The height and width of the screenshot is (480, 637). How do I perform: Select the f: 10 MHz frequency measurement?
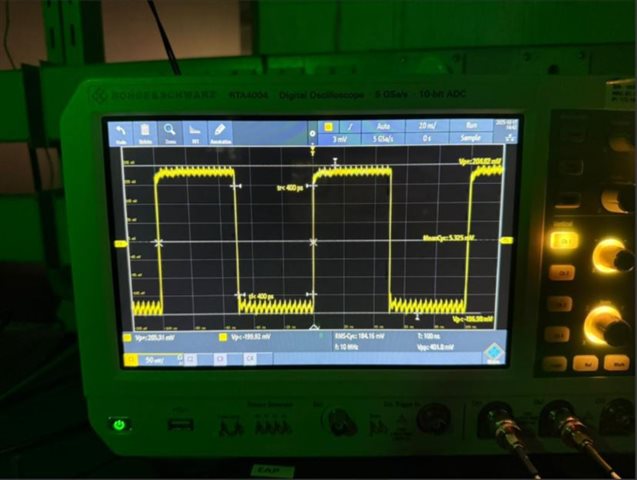click(347, 347)
